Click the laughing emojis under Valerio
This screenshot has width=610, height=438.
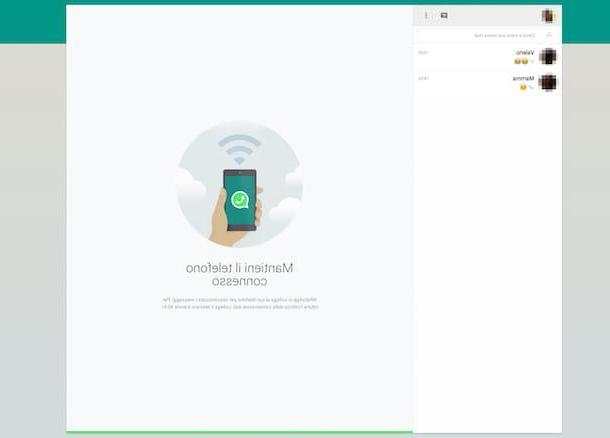tap(521, 61)
